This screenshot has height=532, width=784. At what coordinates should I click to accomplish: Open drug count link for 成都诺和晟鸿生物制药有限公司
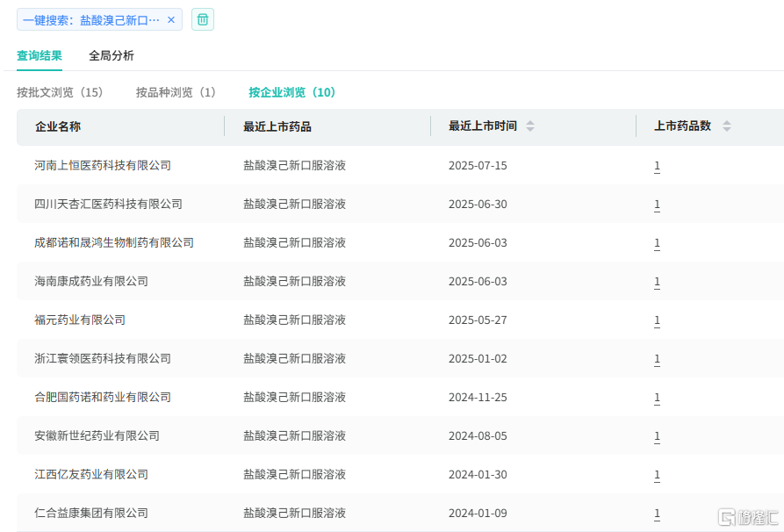657,243
